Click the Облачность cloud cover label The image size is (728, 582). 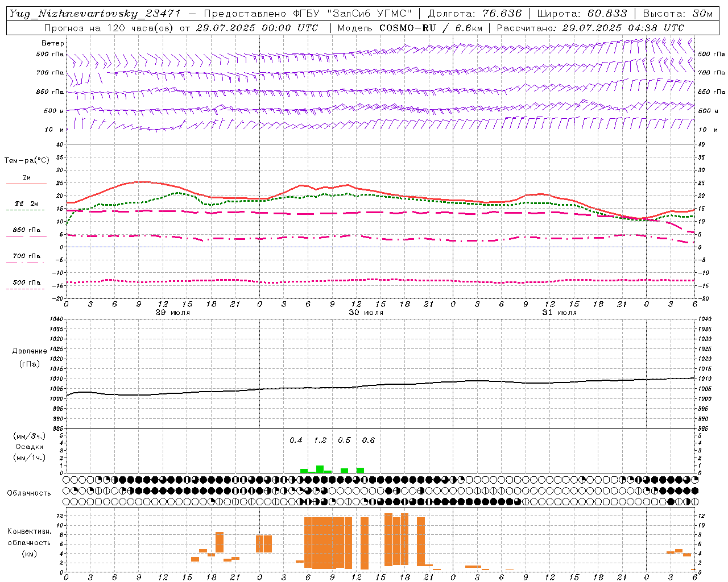pos(29,493)
